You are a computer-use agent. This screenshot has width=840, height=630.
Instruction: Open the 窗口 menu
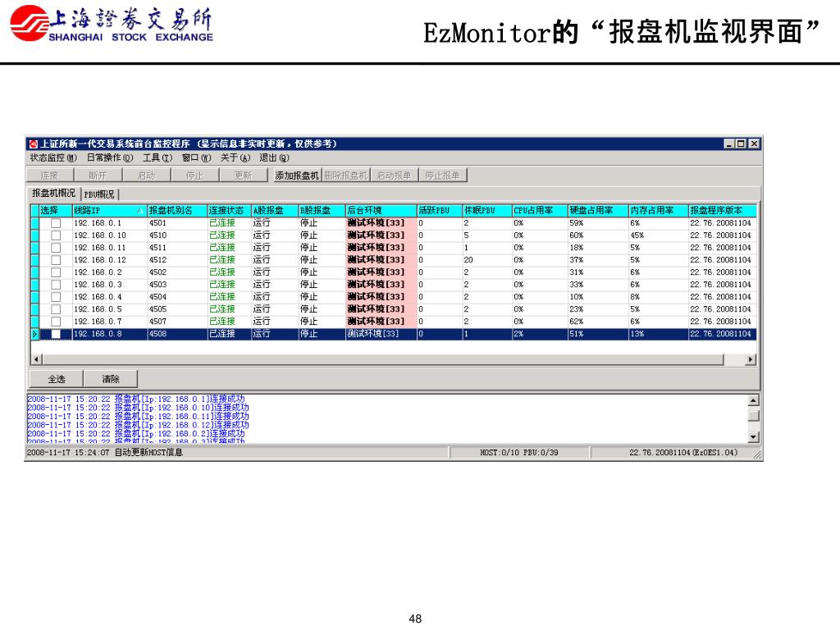(x=197, y=158)
